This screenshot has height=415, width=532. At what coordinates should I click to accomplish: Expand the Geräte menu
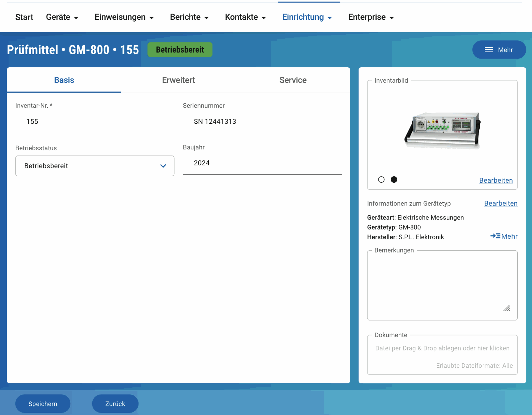pyautogui.click(x=62, y=17)
